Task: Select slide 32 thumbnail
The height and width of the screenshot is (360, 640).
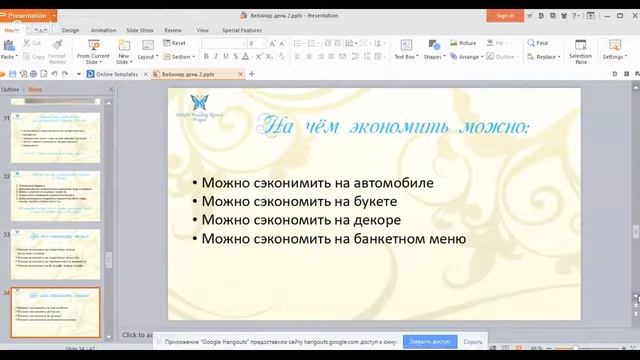Action: click(56, 196)
